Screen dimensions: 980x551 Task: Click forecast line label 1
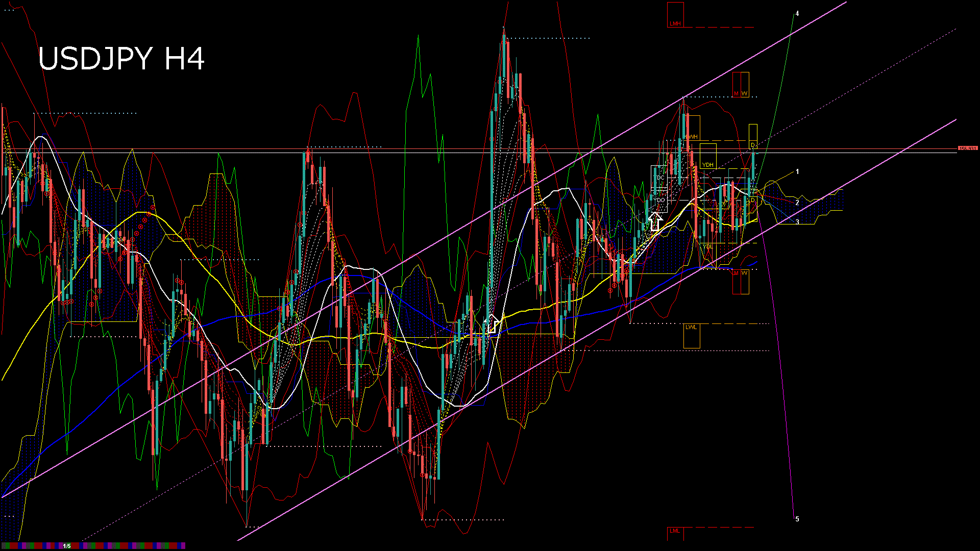[797, 172]
